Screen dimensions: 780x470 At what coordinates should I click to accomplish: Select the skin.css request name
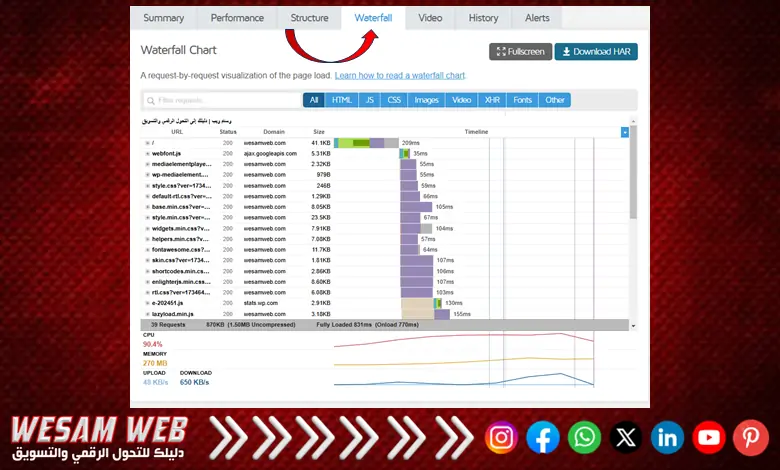click(181, 261)
